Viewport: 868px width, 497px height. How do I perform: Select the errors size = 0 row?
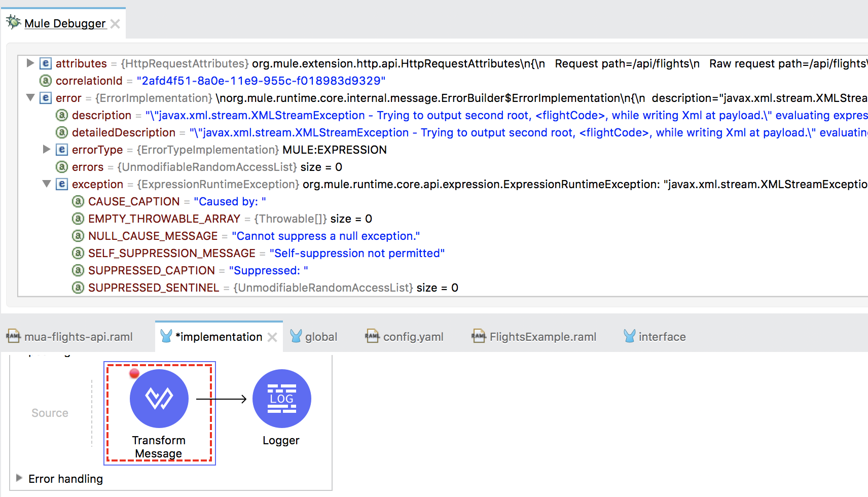click(x=207, y=167)
